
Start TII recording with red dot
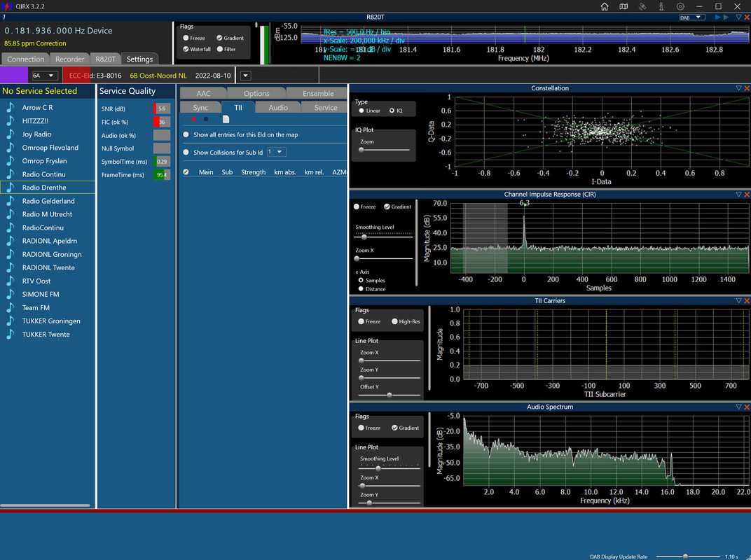pos(193,119)
